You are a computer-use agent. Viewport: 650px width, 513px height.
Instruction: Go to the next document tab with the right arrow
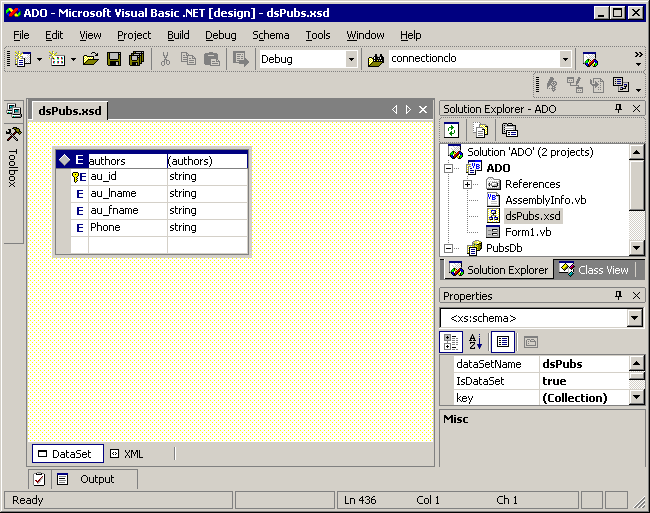tap(408, 109)
